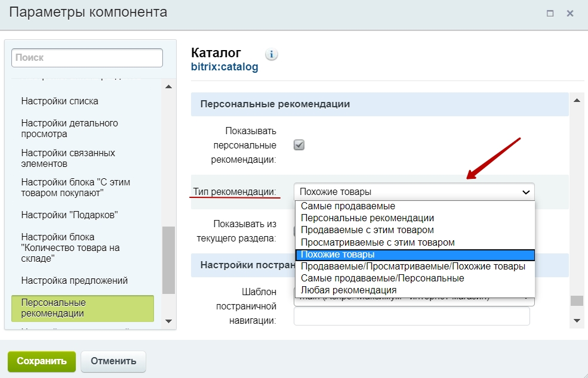The image size is (588, 378).
Task: Open Настройки списка section
Action: (60, 101)
